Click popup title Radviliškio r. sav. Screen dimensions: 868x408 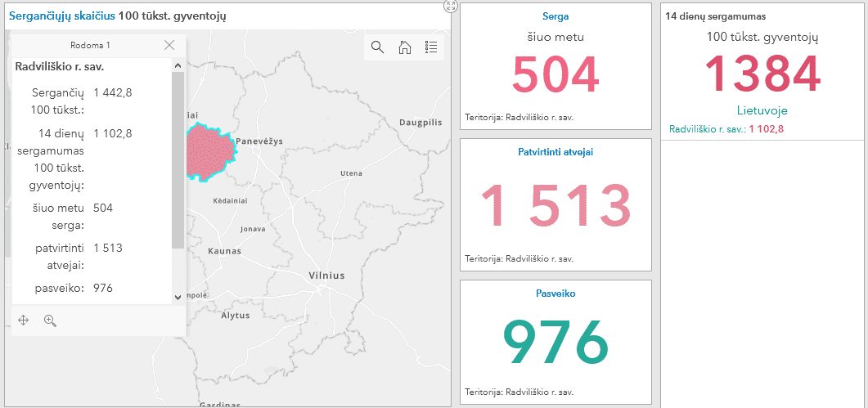tap(60, 67)
